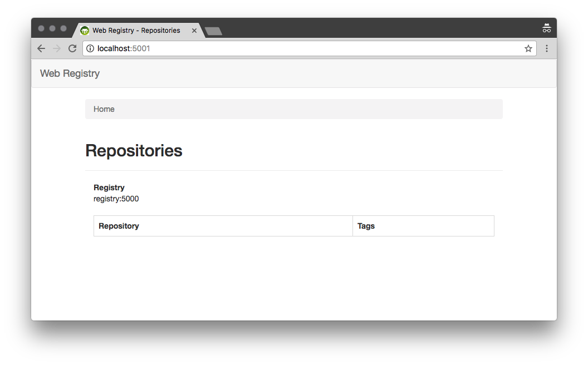Bookmark this page with the star icon
The height and width of the screenshot is (365, 588).
[x=528, y=48]
